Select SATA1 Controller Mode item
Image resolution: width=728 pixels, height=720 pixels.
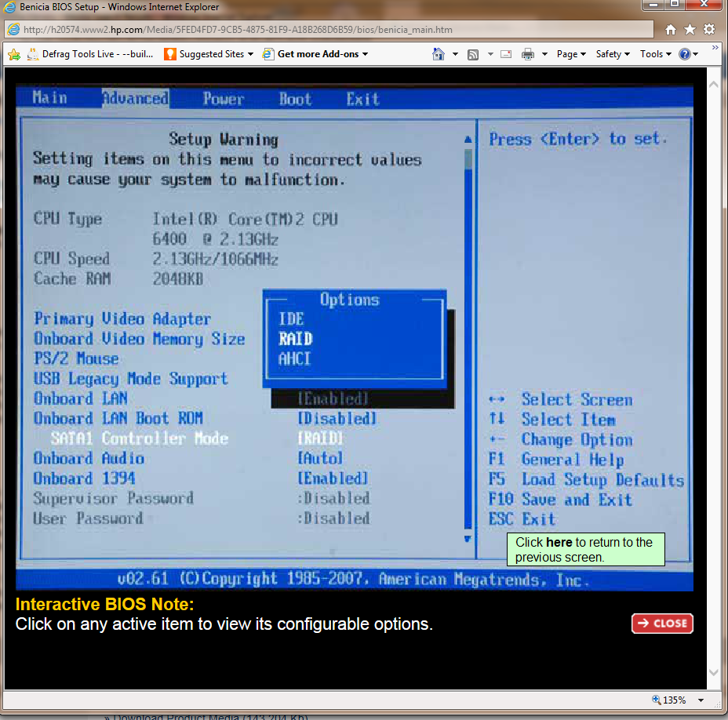point(140,438)
